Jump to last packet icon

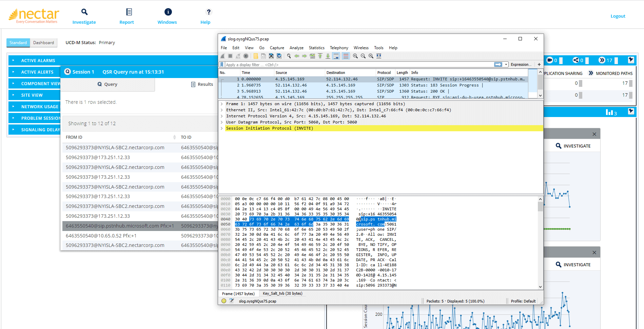(328, 56)
